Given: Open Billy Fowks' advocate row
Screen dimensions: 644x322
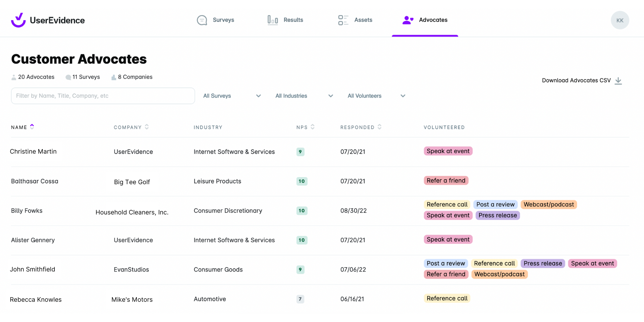Looking at the screenshot, I should pyautogui.click(x=320, y=211).
